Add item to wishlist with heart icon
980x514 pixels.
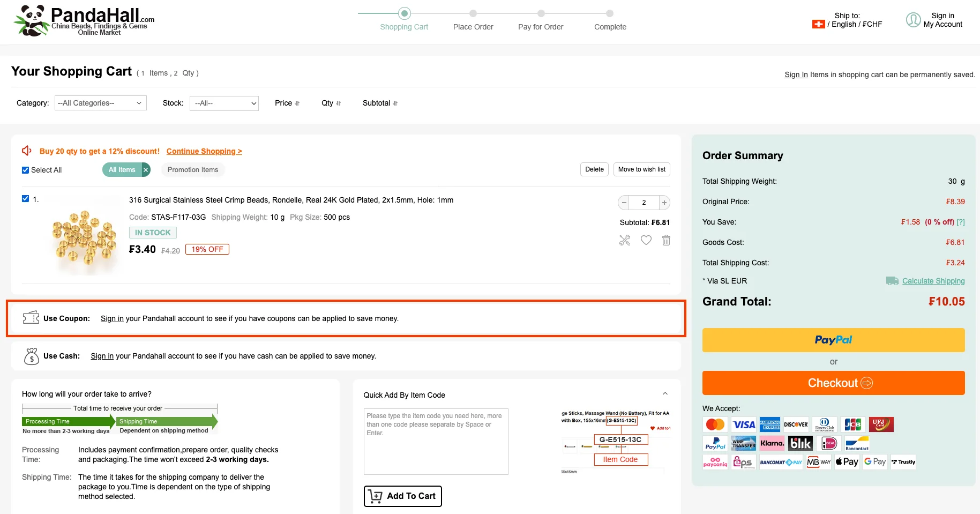646,240
